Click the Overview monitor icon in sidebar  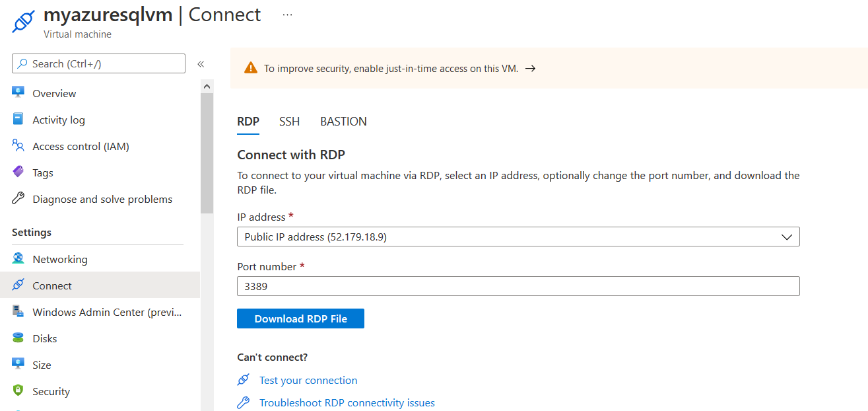(18, 93)
